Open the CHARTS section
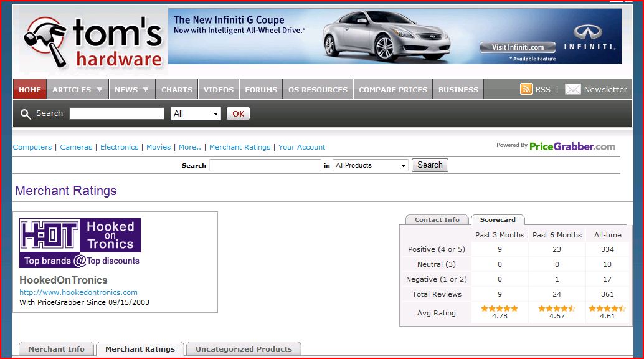The width and height of the screenshot is (644, 359). [x=177, y=89]
